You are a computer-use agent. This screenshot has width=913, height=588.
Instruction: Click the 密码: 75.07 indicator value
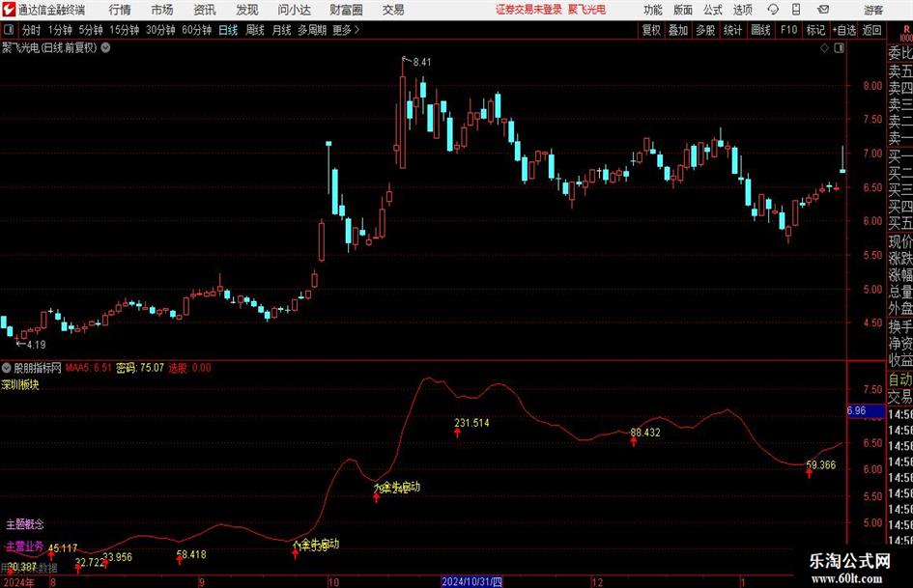(140, 368)
